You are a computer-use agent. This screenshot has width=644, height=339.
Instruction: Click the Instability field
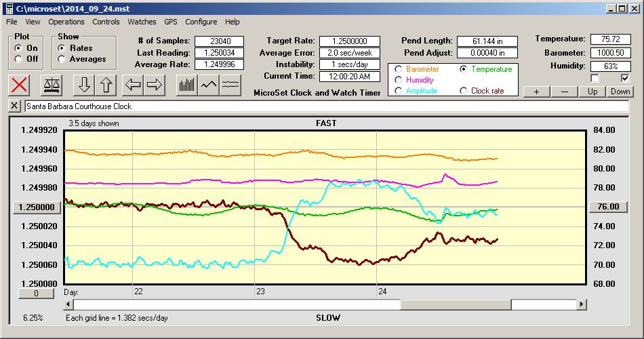[350, 64]
